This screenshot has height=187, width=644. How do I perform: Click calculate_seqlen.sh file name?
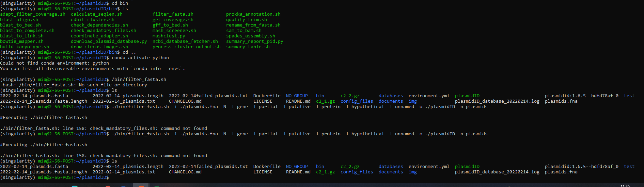click(x=97, y=14)
